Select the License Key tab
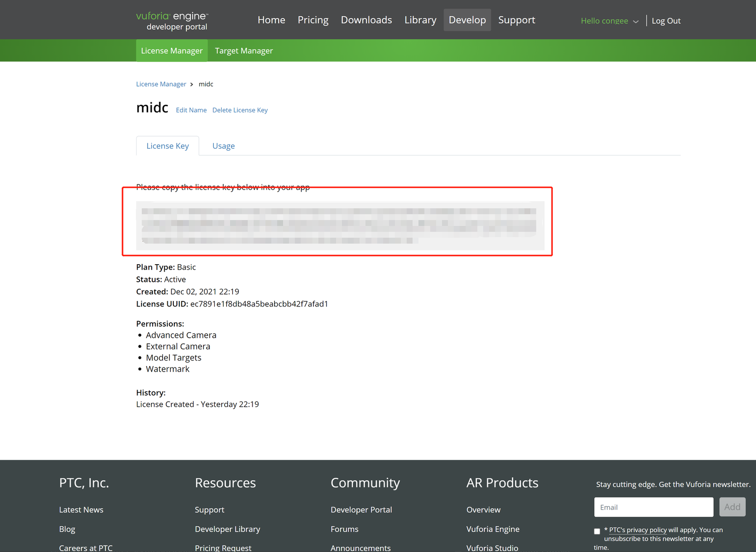 click(167, 146)
